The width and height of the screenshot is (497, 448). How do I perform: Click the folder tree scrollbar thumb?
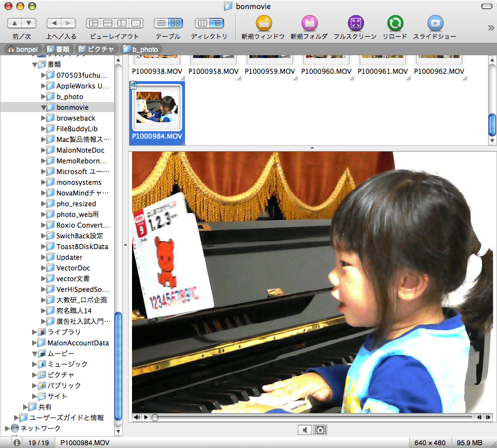point(118,366)
